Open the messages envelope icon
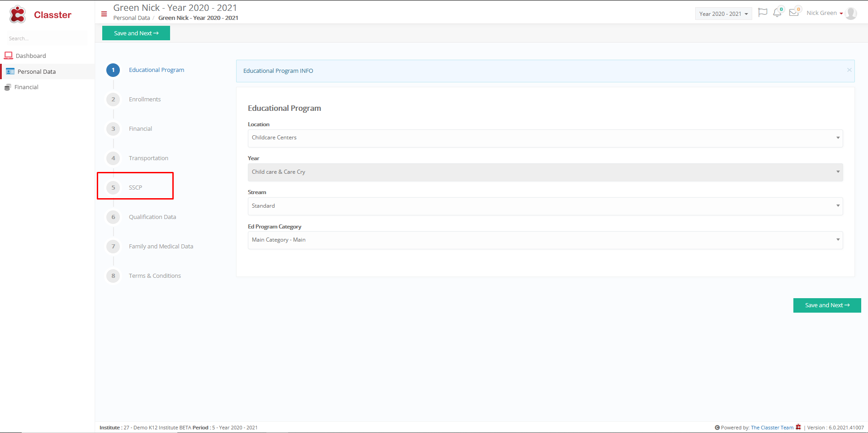This screenshot has width=868, height=433. click(793, 13)
